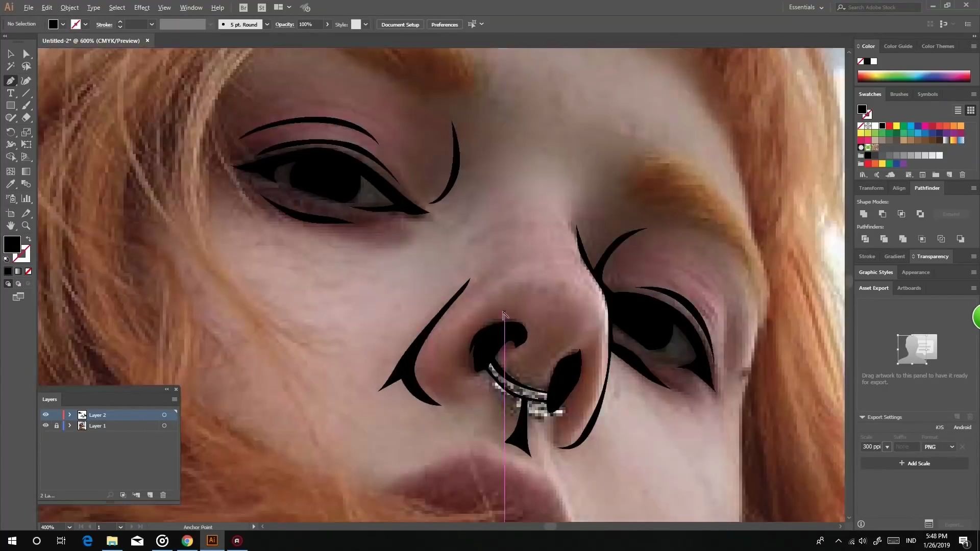This screenshot has width=980, height=551.
Task: Expand Layer 2 contents in panel
Action: click(x=69, y=414)
